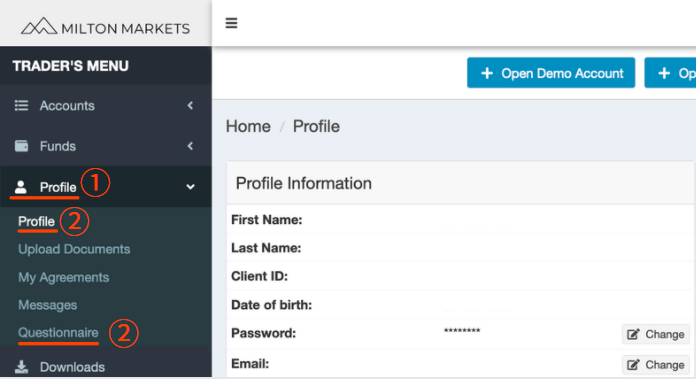Viewport: 696px width, 379px height.
Task: Click the Open Demo Account button
Action: (551, 73)
